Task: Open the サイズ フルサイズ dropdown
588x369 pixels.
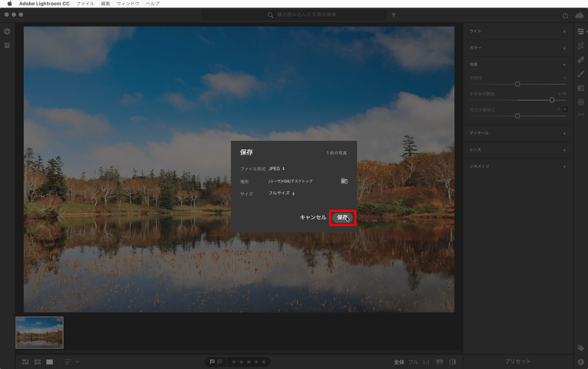Action: point(282,193)
